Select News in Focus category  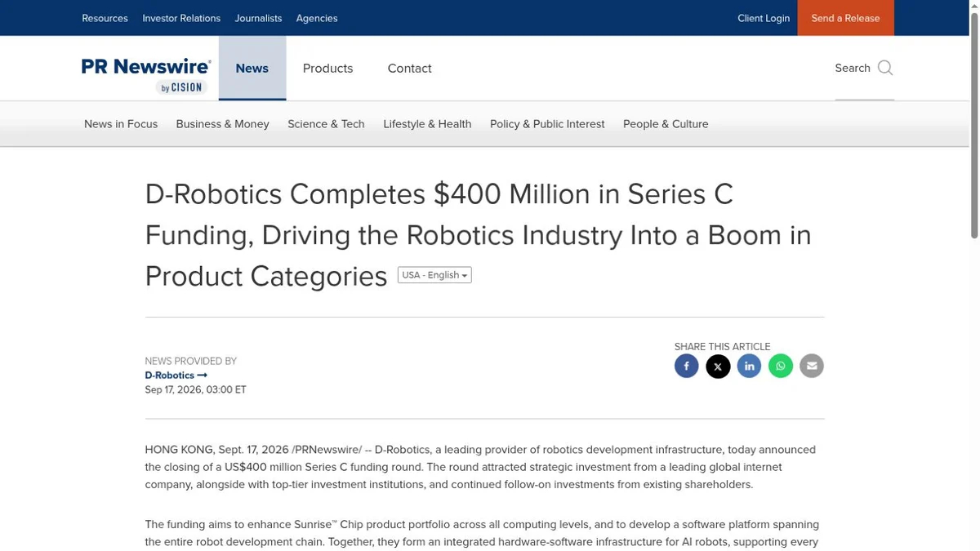pyautogui.click(x=121, y=124)
